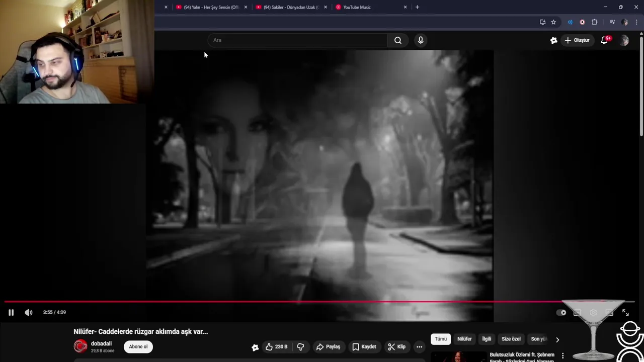Open the Oluştur create button

577,40
